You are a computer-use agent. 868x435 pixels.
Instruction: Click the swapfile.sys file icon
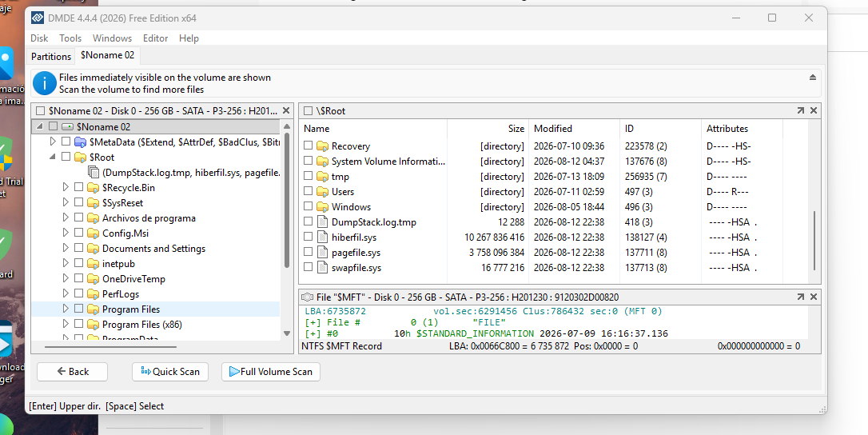point(323,268)
